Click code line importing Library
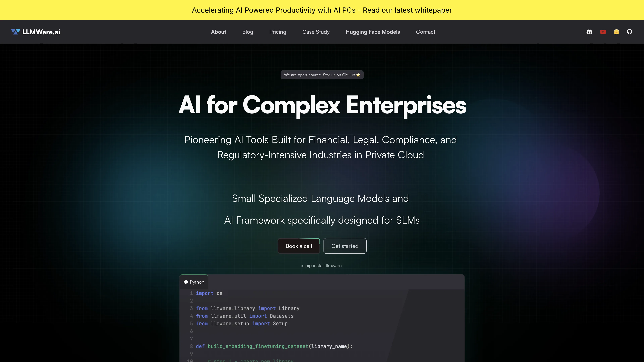644x362 pixels. [x=248, y=308]
